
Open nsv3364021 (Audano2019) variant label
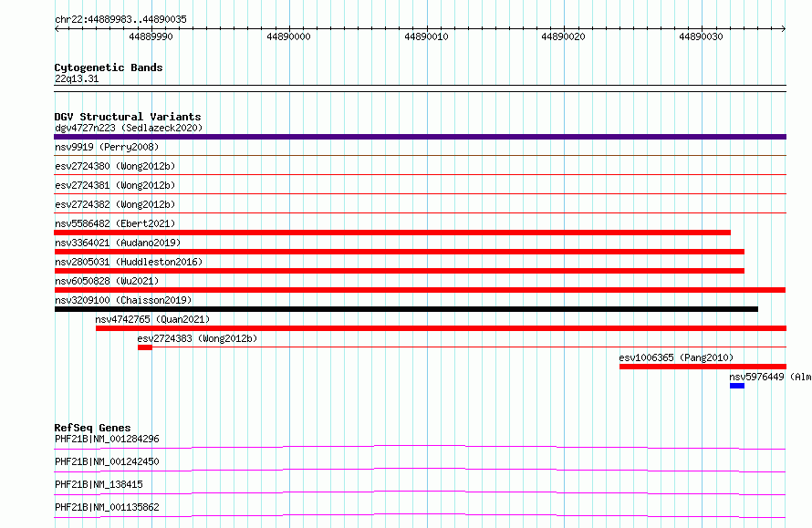pyautogui.click(x=118, y=243)
